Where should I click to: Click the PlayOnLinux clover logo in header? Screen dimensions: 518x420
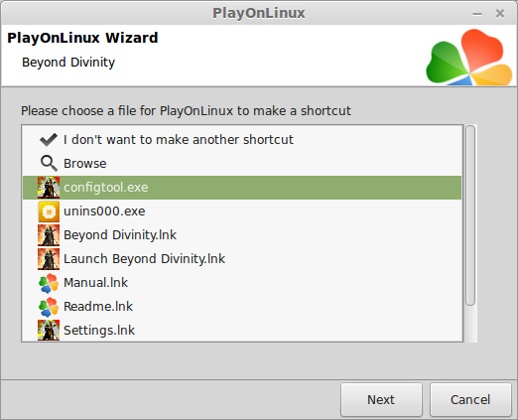click(x=469, y=57)
